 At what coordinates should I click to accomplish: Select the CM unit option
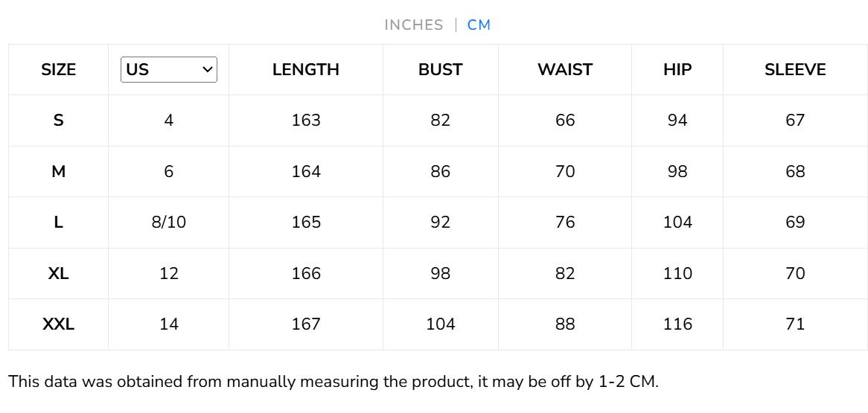tap(479, 25)
